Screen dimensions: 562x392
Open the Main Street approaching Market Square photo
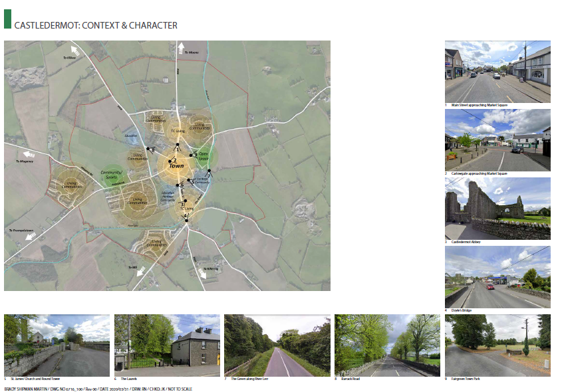(x=497, y=71)
